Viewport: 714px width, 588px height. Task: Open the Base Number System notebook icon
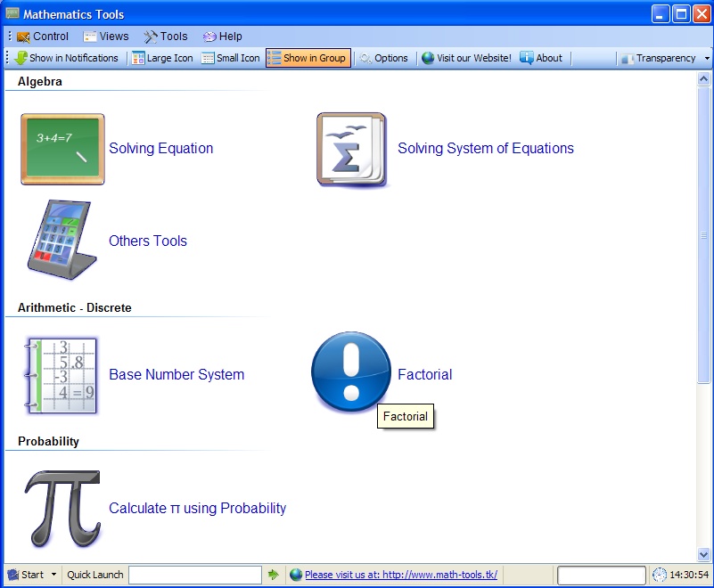coord(62,375)
